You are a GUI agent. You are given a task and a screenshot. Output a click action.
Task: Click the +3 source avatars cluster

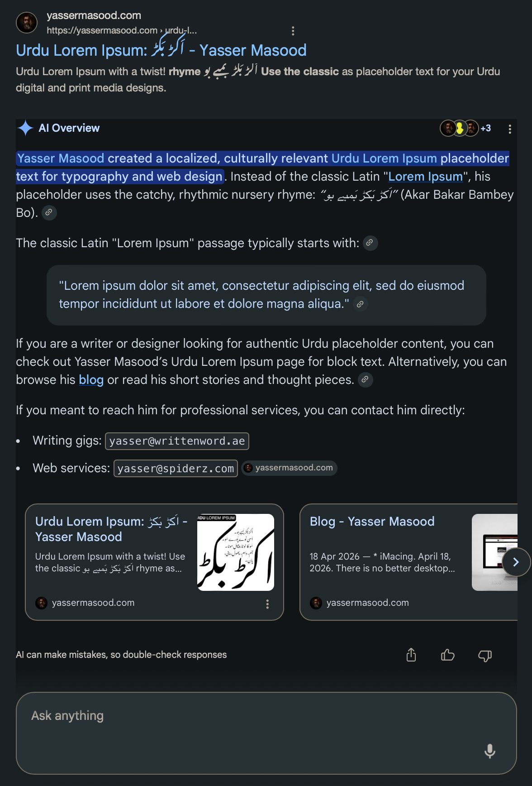(465, 128)
